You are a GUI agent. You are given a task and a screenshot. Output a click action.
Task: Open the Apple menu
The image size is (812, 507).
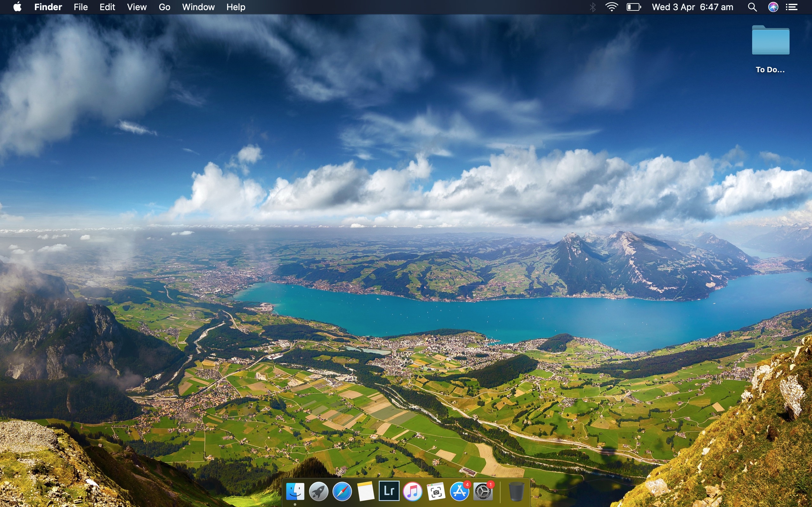(17, 7)
